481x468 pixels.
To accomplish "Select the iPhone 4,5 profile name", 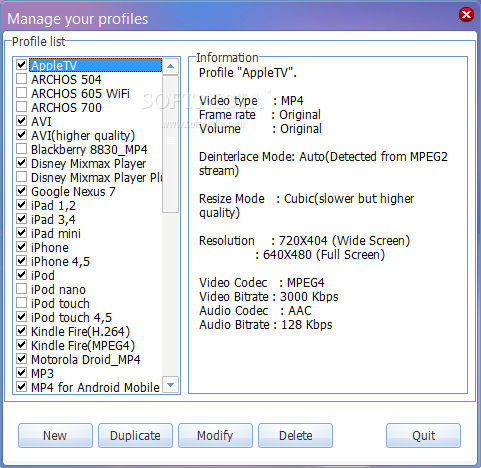I will 60,262.
